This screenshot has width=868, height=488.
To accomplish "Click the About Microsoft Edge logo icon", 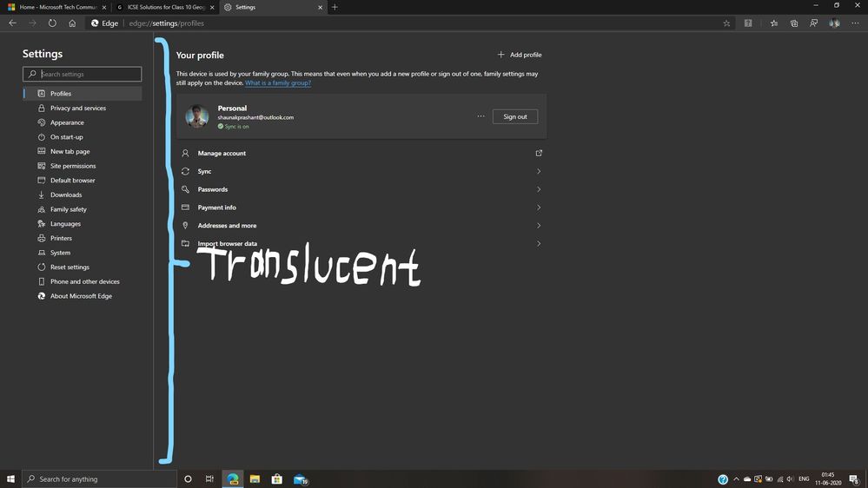I will pyautogui.click(x=42, y=296).
